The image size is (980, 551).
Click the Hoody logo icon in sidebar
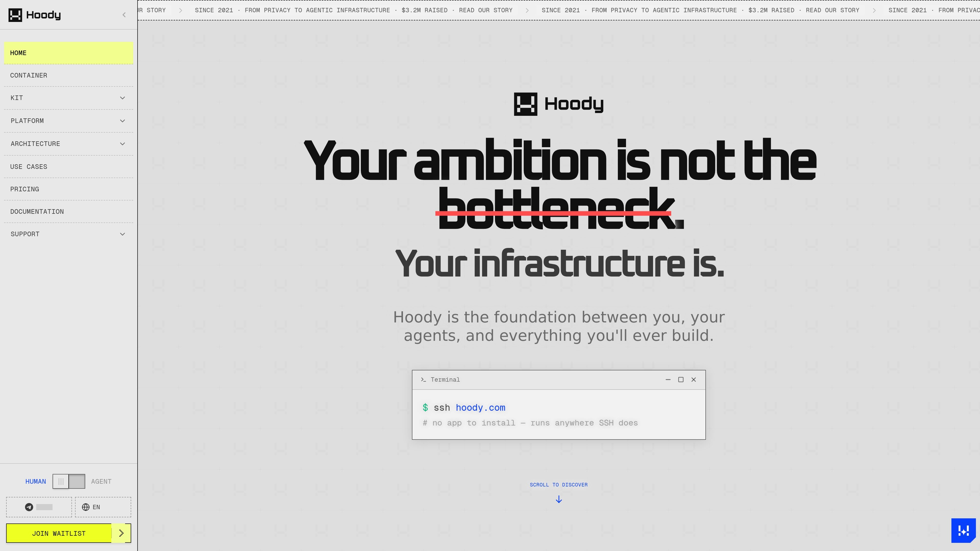click(x=15, y=15)
